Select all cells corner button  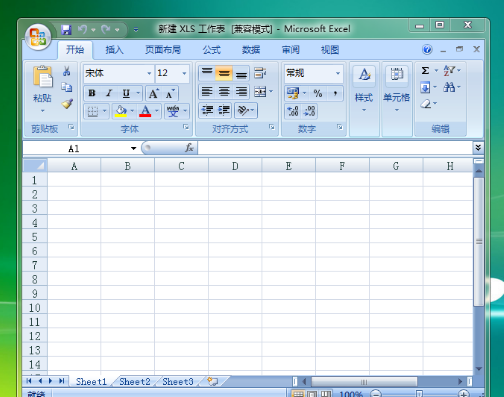(x=35, y=166)
